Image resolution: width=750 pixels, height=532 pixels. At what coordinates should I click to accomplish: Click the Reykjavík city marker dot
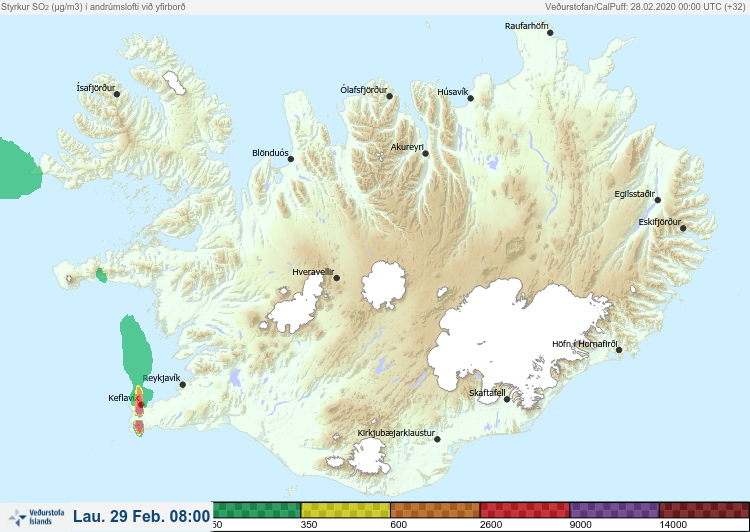coord(183,385)
